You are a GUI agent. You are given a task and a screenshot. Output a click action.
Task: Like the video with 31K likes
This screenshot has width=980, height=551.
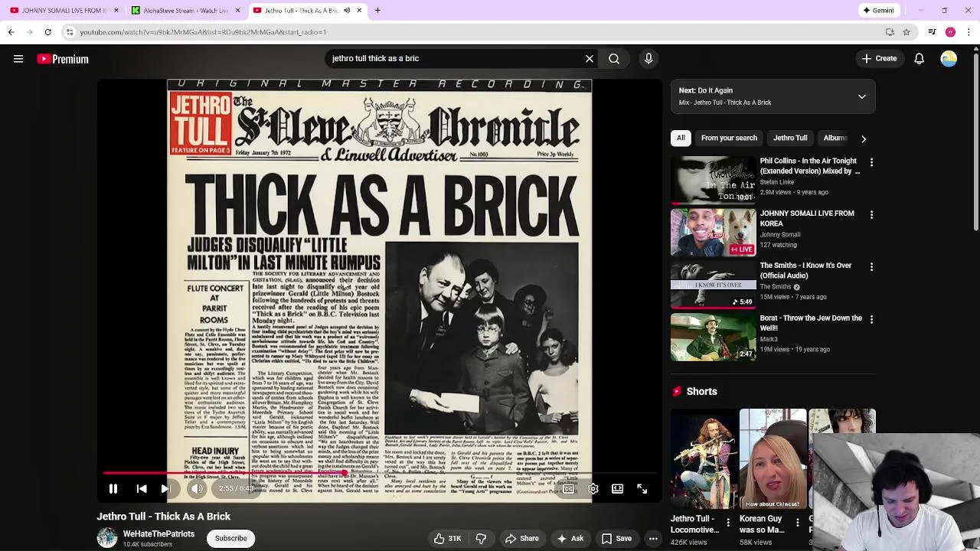[x=448, y=538]
